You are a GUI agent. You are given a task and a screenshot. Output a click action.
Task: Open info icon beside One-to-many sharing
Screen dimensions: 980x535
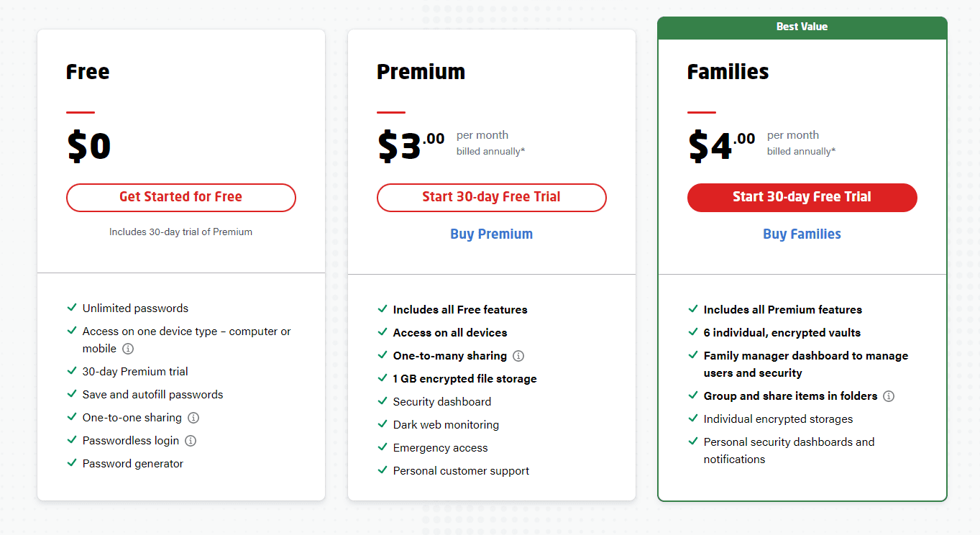point(518,356)
